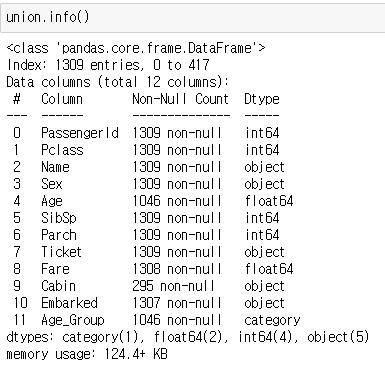Viewport: 385px width, 367px height.
Task: Click the Sex column entry
Action: [52, 184]
